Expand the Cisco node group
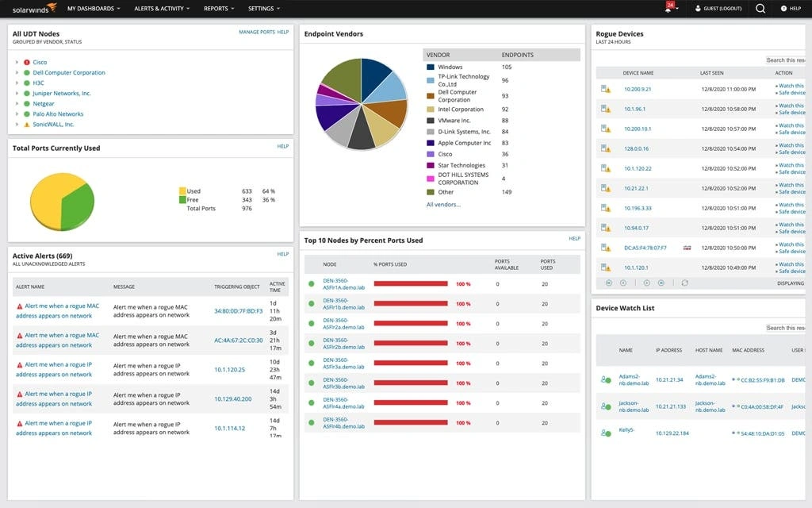 click(17, 62)
